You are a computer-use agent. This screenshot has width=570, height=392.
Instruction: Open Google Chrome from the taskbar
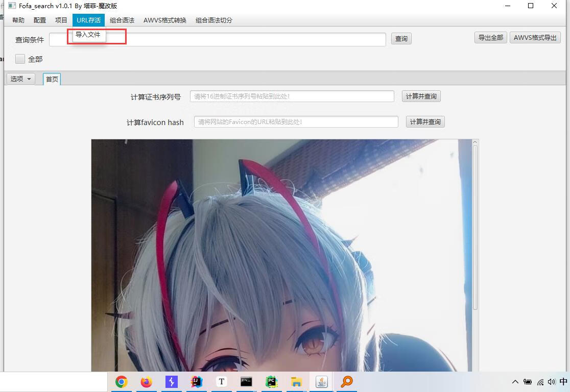pyautogui.click(x=122, y=382)
